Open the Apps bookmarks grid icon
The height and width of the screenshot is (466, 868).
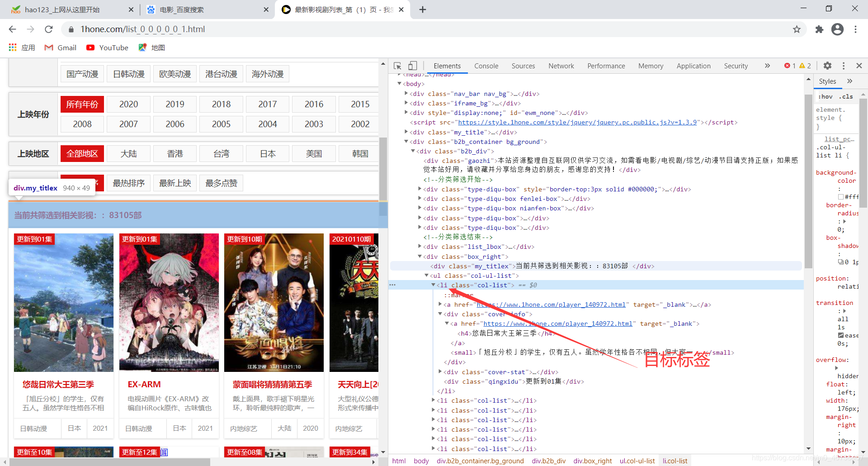tap(13, 48)
